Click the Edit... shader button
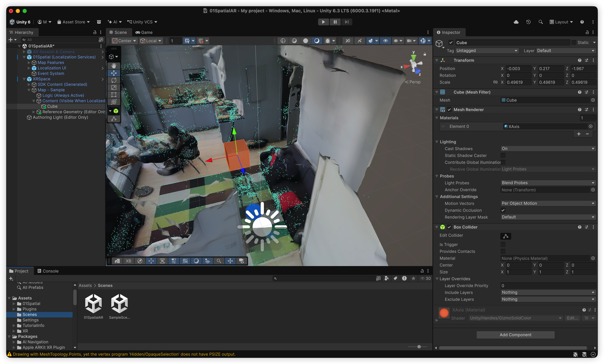 (572, 318)
